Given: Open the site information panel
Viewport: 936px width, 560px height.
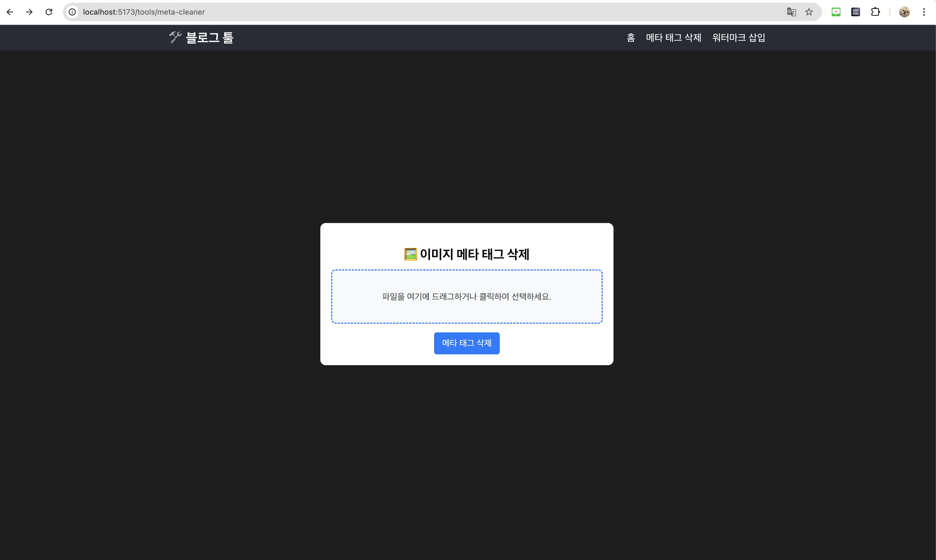Looking at the screenshot, I should coord(72,12).
